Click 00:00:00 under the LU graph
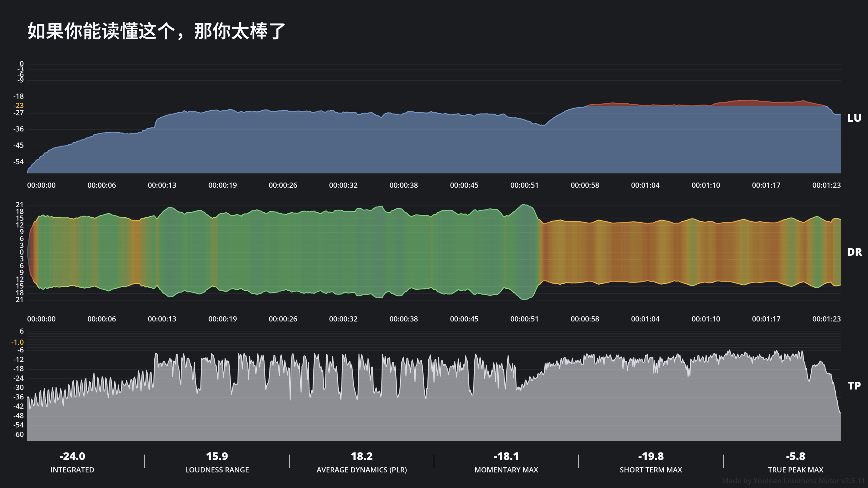The width and height of the screenshot is (868, 488). (x=41, y=185)
